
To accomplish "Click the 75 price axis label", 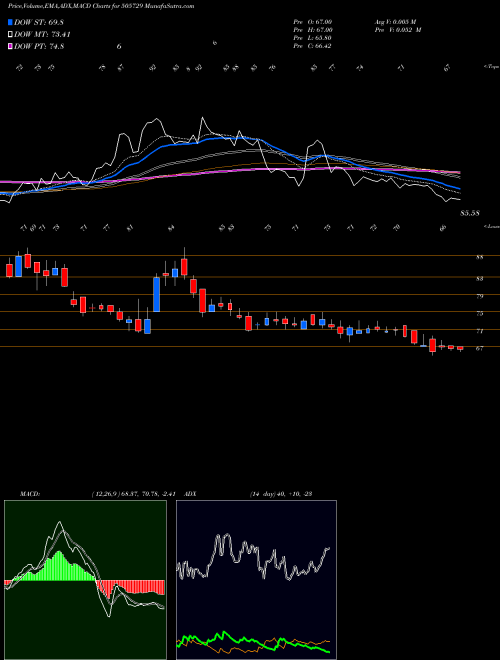I will tap(479, 314).
